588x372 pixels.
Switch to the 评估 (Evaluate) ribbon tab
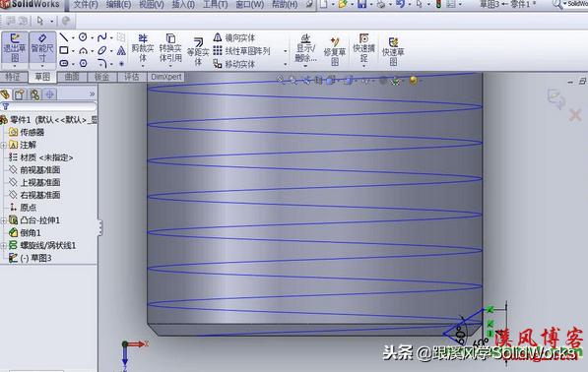pos(131,77)
